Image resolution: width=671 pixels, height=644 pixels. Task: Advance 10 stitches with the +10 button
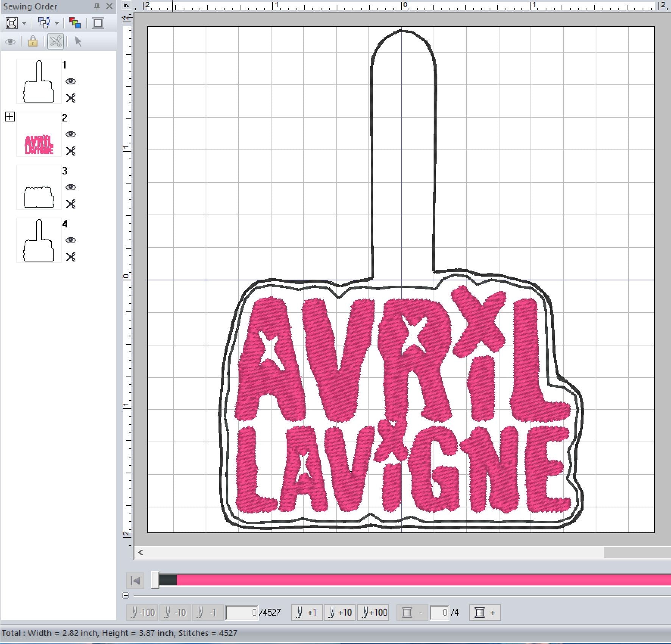click(340, 612)
